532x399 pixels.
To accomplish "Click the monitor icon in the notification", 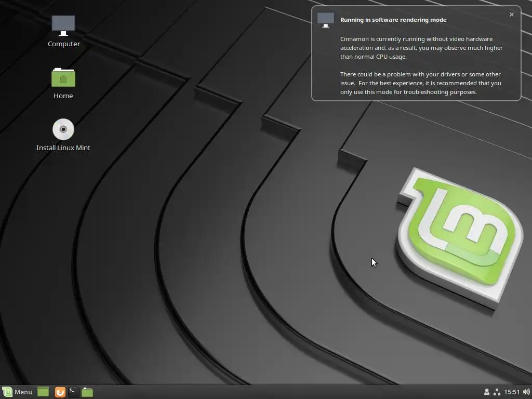I will [326, 20].
